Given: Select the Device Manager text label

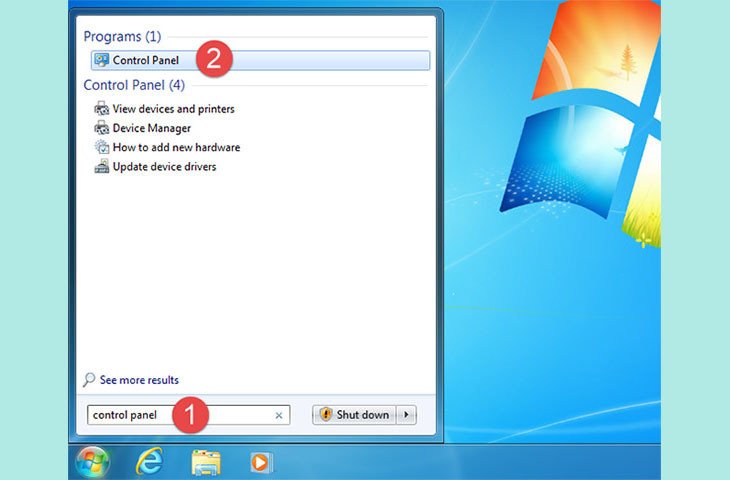Looking at the screenshot, I should 151,128.
